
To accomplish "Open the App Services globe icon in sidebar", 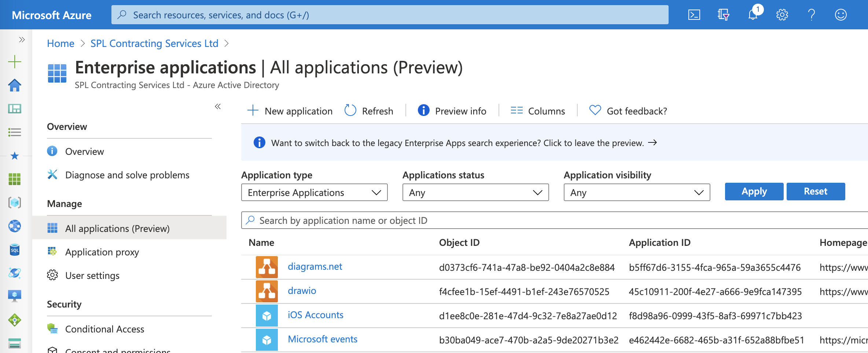I will point(15,226).
